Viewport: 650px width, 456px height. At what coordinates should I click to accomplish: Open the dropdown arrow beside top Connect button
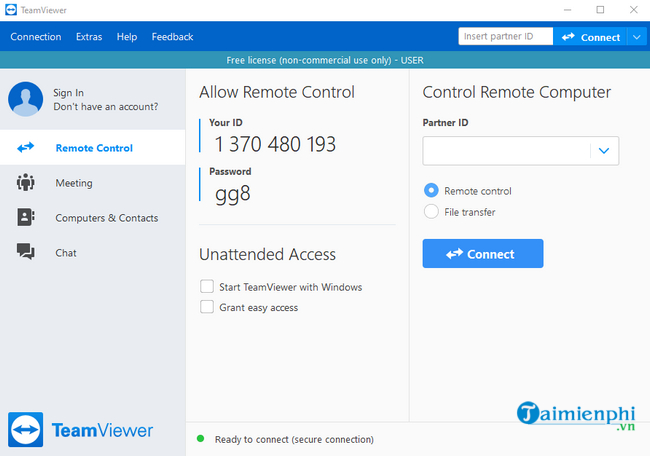coord(637,37)
